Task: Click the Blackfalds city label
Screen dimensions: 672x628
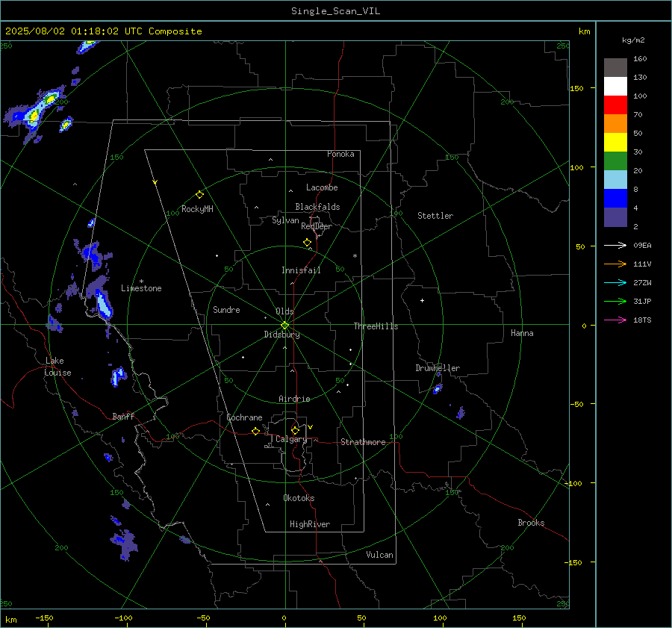Action: tap(317, 207)
